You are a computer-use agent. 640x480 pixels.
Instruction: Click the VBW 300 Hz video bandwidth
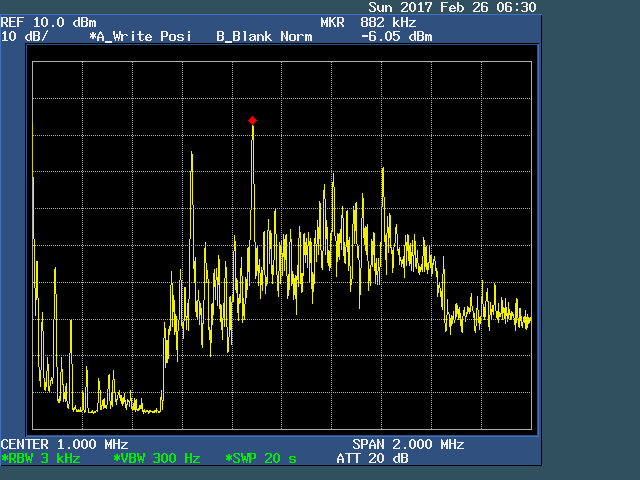pos(157,458)
